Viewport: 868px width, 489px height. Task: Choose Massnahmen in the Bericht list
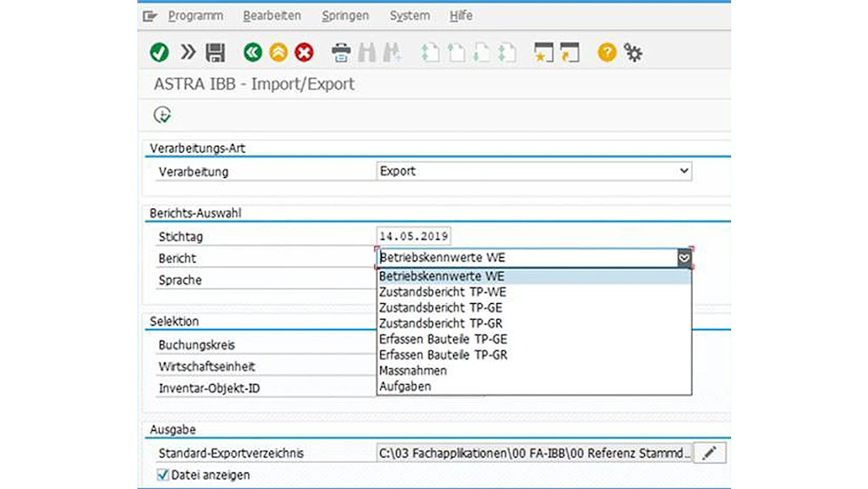click(x=412, y=371)
